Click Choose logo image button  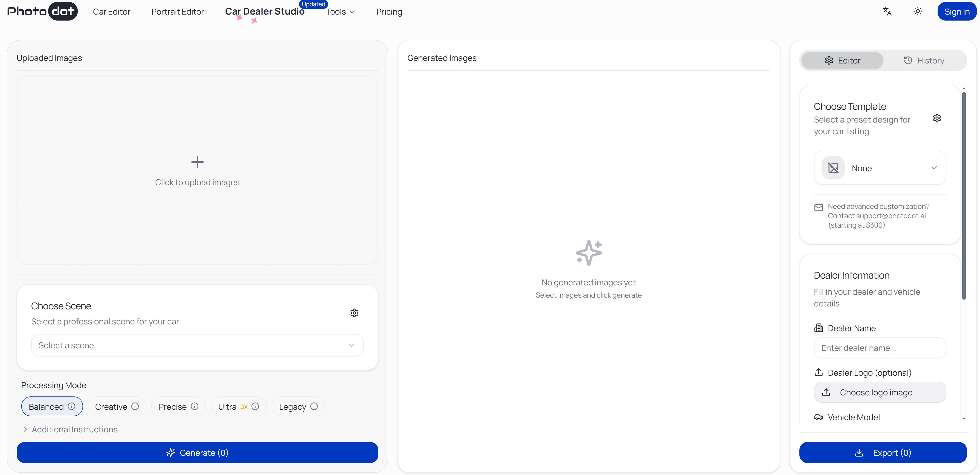(880, 393)
